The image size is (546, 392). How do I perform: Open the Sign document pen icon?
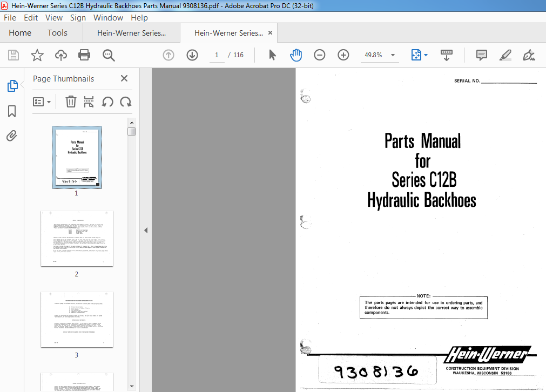click(x=529, y=55)
